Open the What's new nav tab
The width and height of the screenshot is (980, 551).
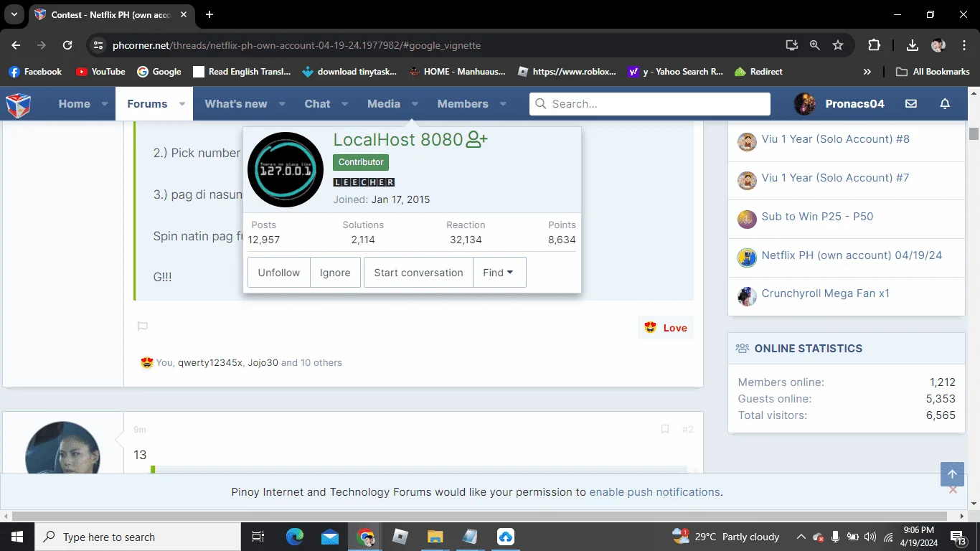coord(236,104)
